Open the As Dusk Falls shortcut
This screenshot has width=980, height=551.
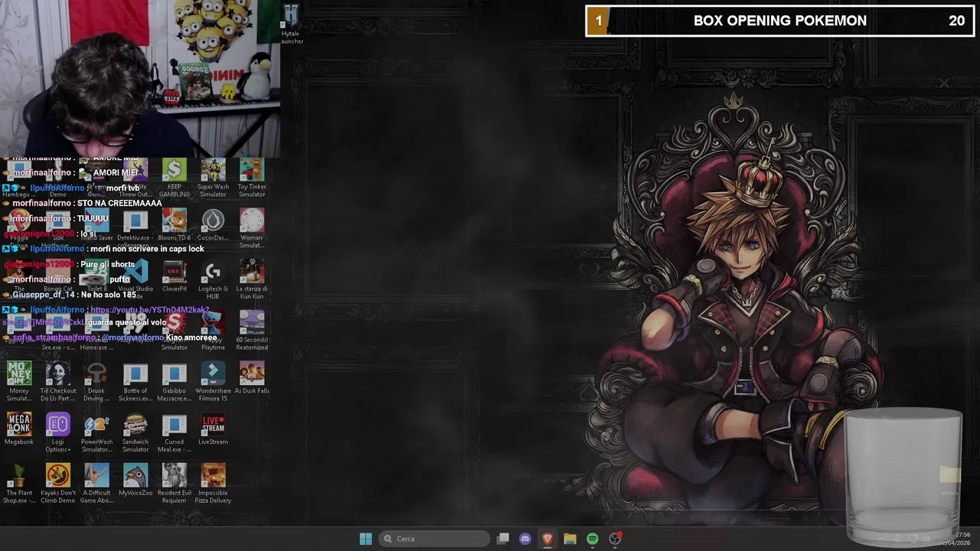[252, 379]
